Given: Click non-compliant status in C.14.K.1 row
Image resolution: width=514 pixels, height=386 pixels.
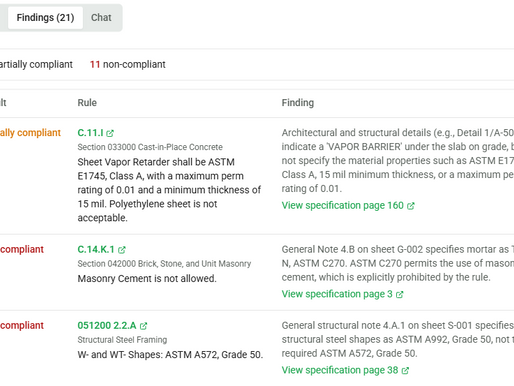Looking at the screenshot, I should click(x=22, y=249).
